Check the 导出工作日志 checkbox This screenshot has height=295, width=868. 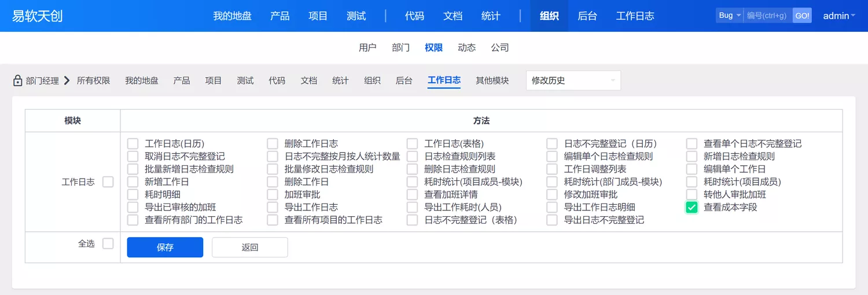pyautogui.click(x=273, y=207)
